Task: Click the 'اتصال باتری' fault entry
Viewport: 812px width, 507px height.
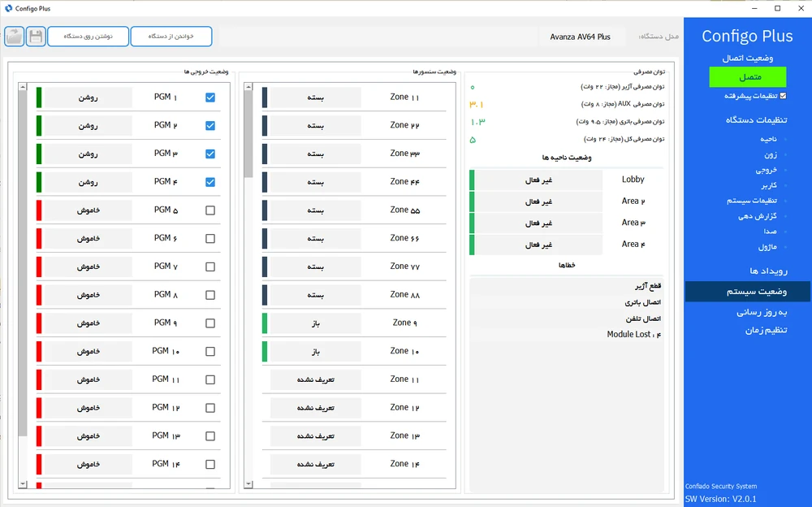Action: (642, 302)
